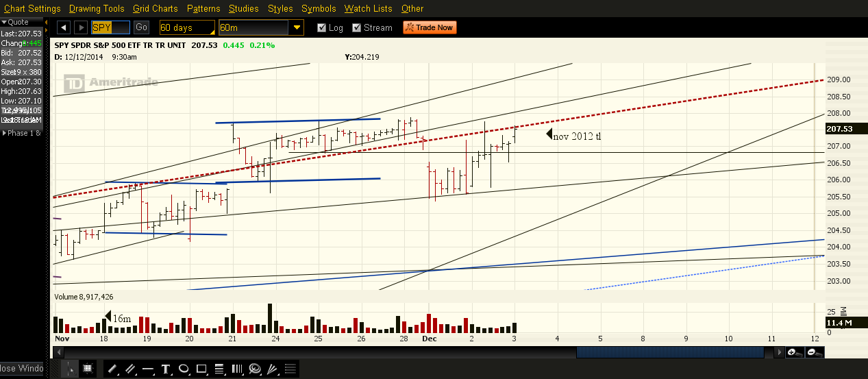Open the Studies menu
This screenshot has width=868, height=379.
[x=244, y=9]
